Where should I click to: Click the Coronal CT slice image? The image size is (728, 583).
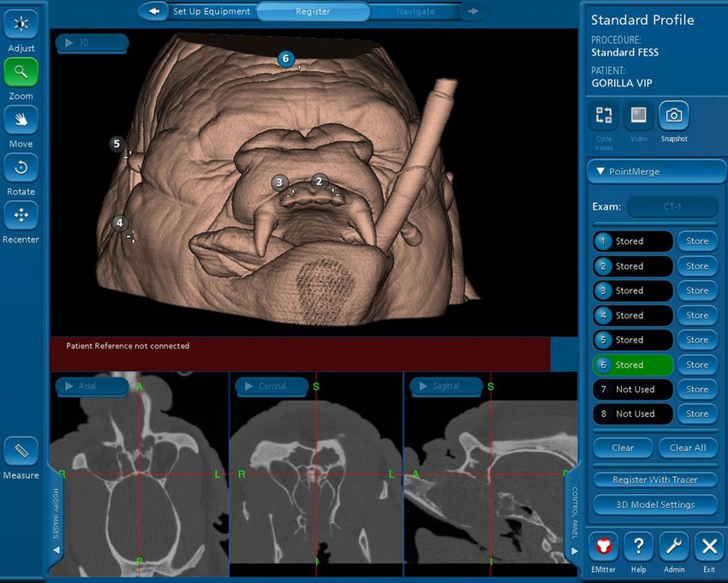[x=316, y=474]
